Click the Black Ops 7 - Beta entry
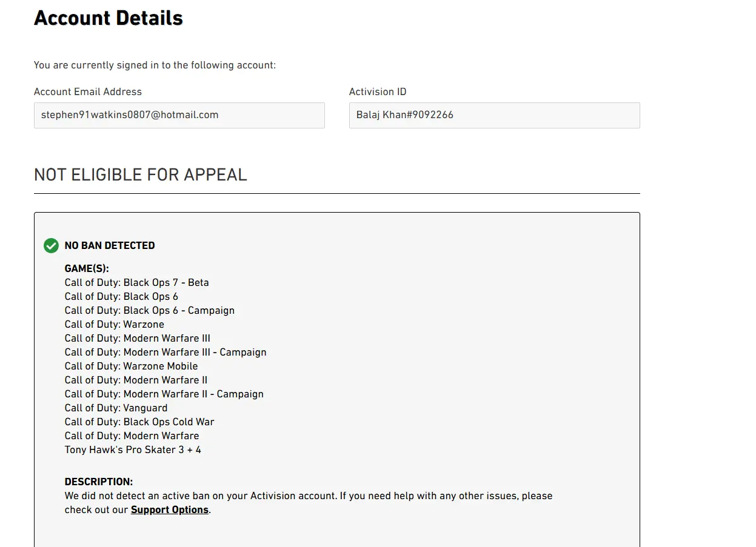Viewport: 756px width, 547px height. pos(136,282)
